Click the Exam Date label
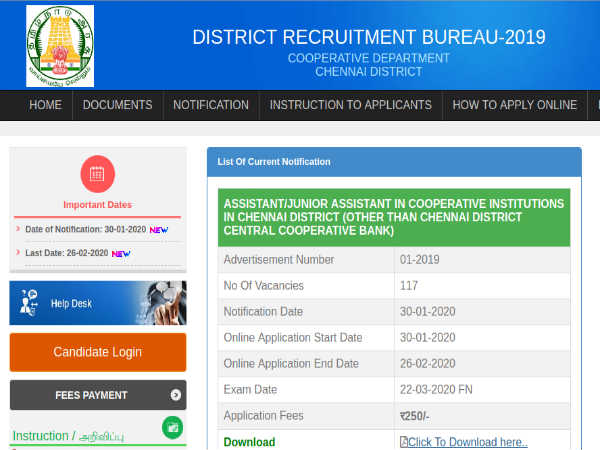600x450 pixels. pos(250,390)
